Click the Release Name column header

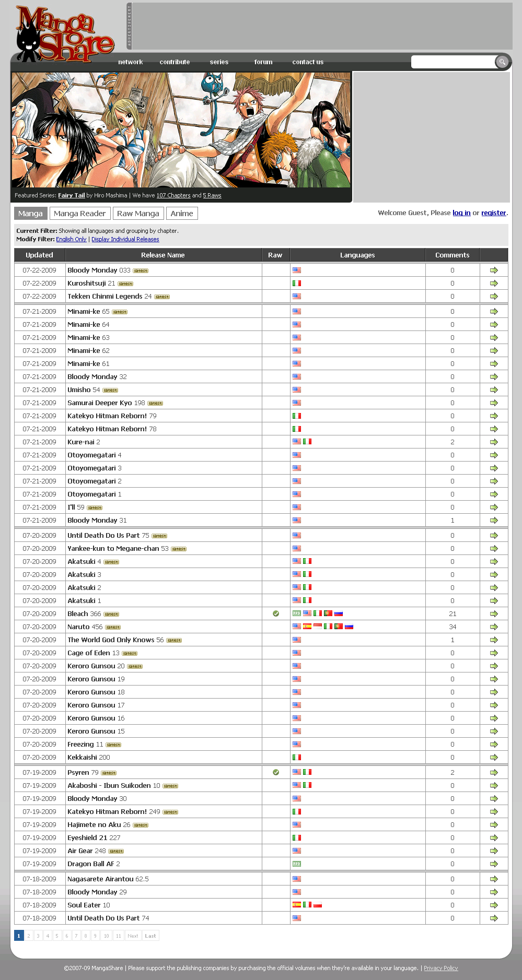click(x=163, y=255)
